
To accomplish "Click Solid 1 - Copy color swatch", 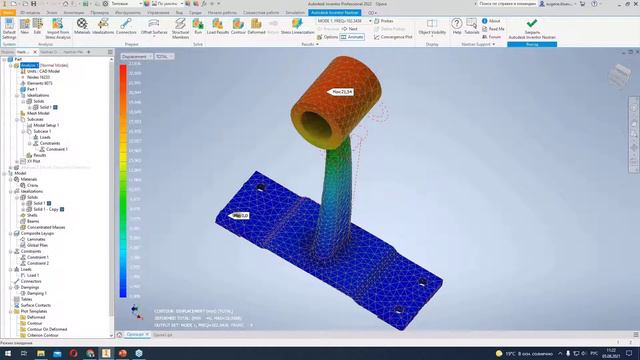I will pyautogui.click(x=62, y=209).
